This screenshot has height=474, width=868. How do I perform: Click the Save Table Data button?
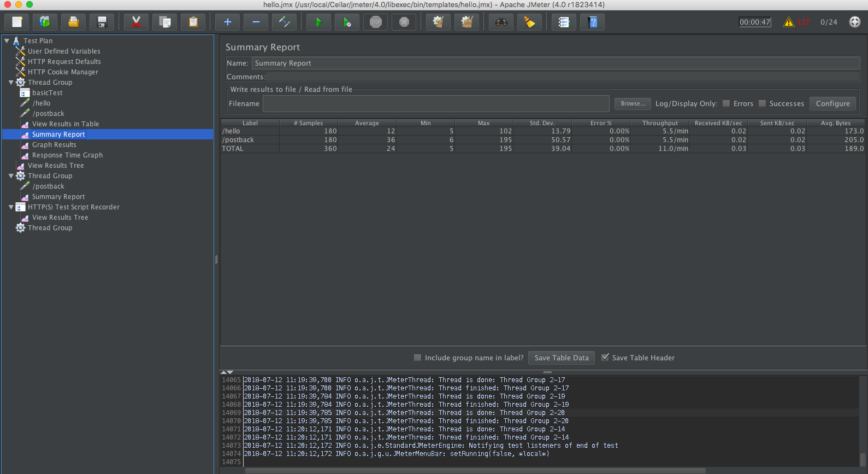562,358
